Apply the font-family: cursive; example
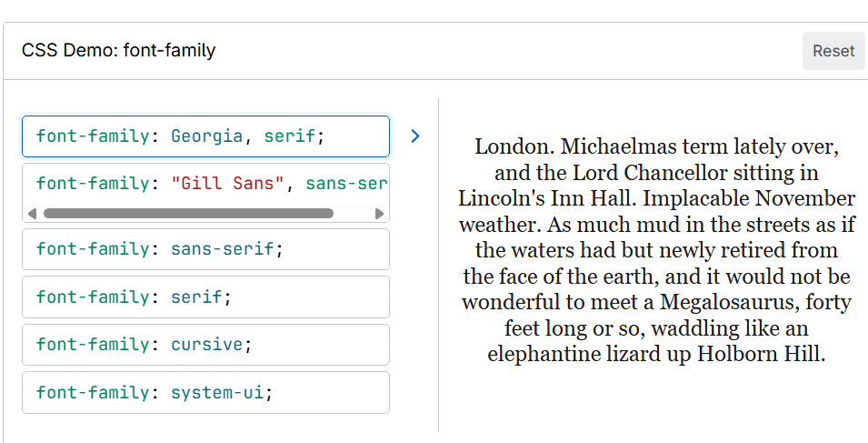Screen dimensions: 868x443 point(206,345)
